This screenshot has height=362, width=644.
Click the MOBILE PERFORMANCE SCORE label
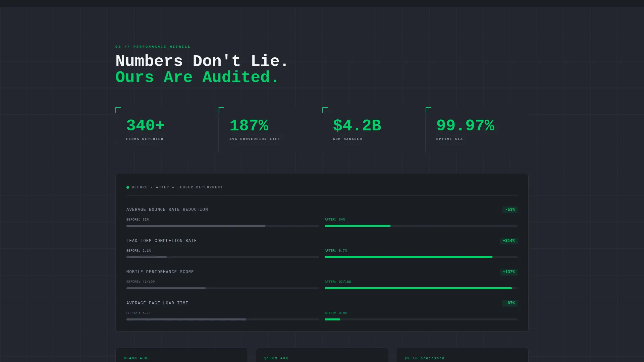[160, 272]
